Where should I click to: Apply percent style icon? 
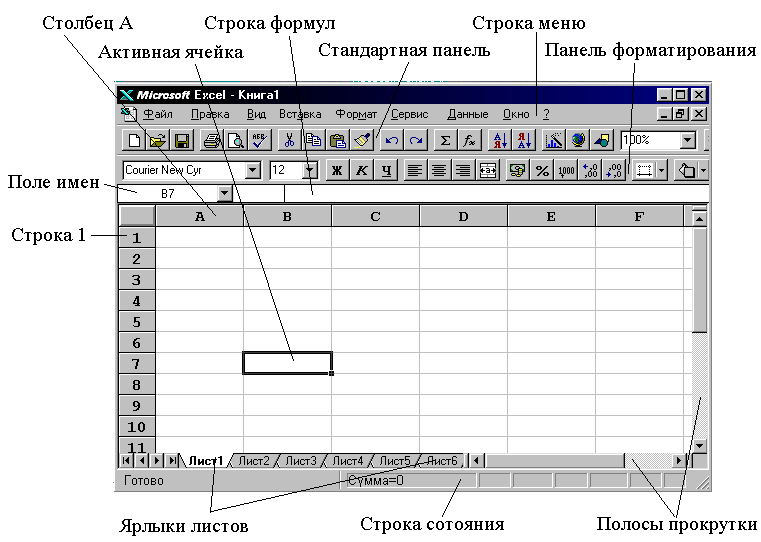(542, 170)
